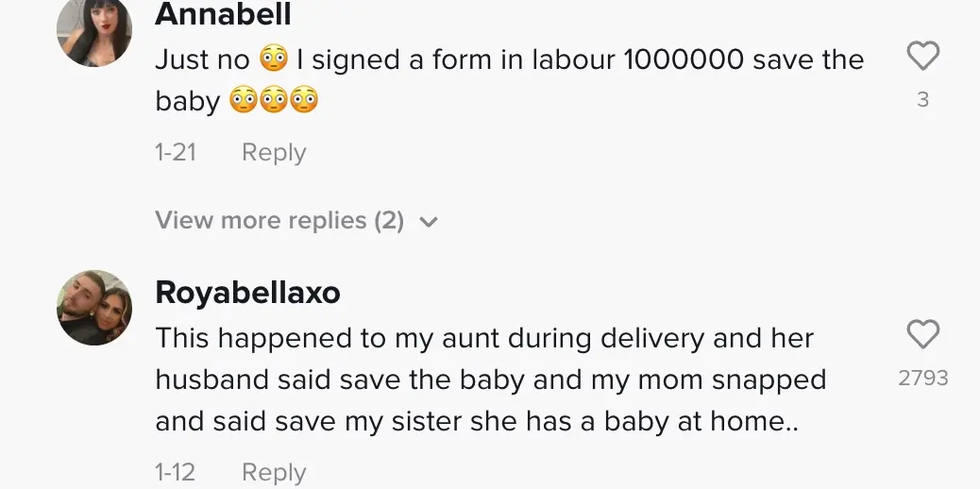The width and height of the screenshot is (980, 489).
Task: Like Annabell's comment with the heart icon
Action: [922, 58]
